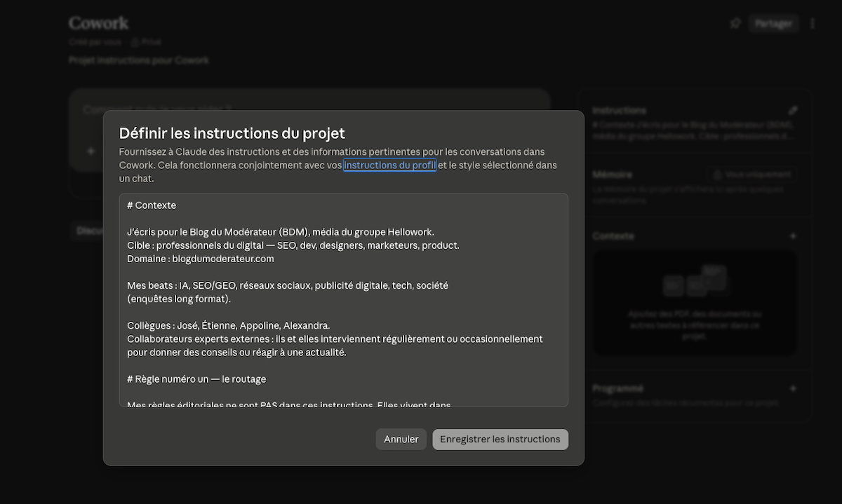Star the Cowork project as favorite
The height and width of the screenshot is (504, 842).
pos(735,23)
